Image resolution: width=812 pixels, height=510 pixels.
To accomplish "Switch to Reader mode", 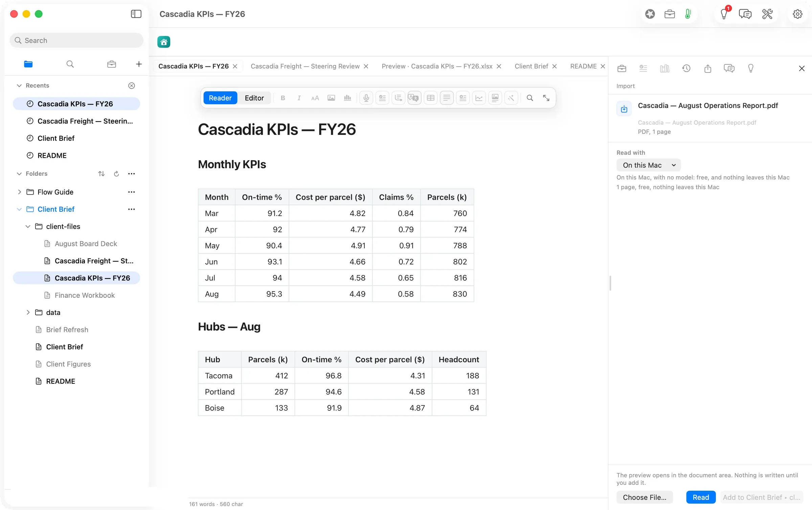I will pos(220,98).
